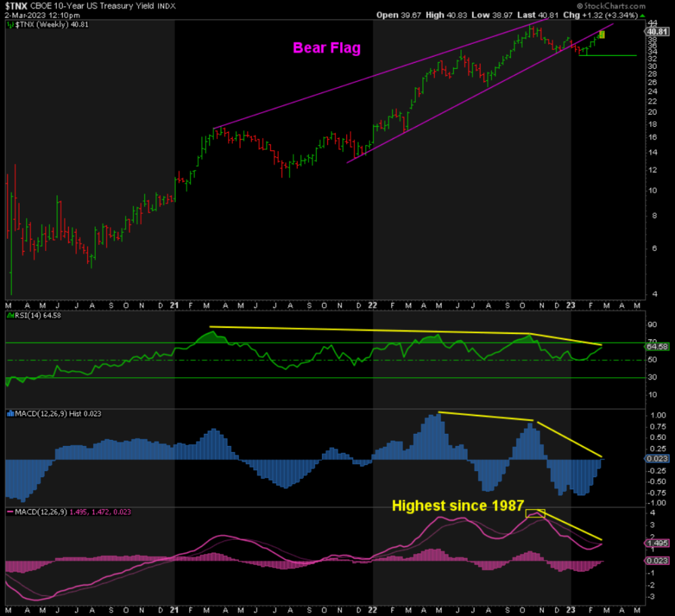Click the 'Low 38.97' value
Screen dimensions: 675x616
point(492,16)
